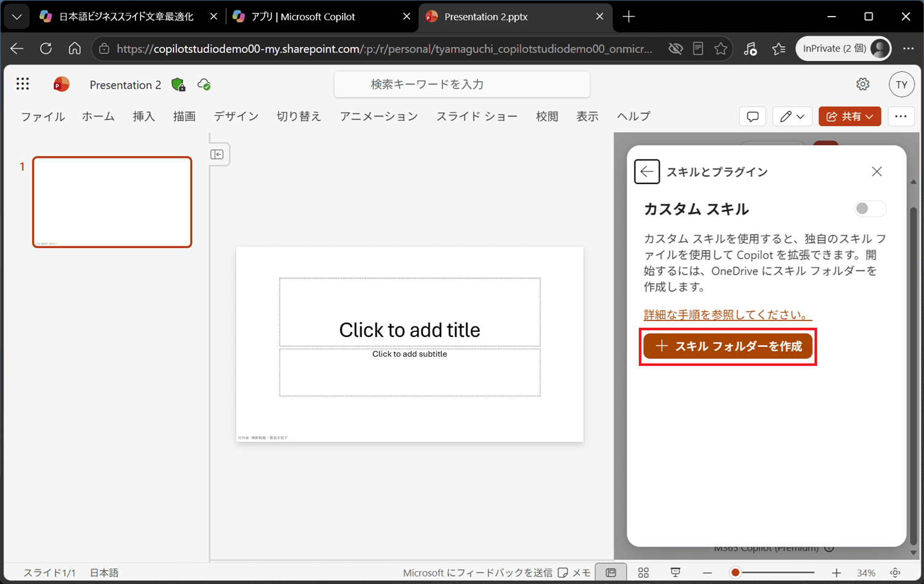The image size is (924, 584).
Task: Toggle the カスタム スキル switch
Action: click(870, 209)
